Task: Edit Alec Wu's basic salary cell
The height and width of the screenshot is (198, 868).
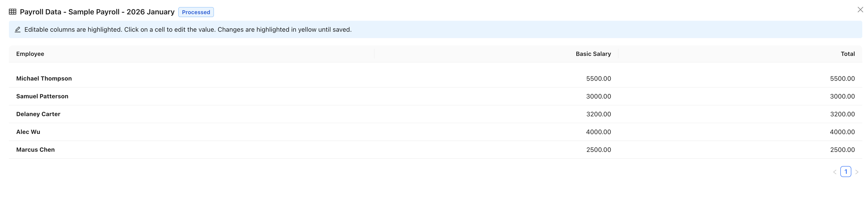Action: 598,132
